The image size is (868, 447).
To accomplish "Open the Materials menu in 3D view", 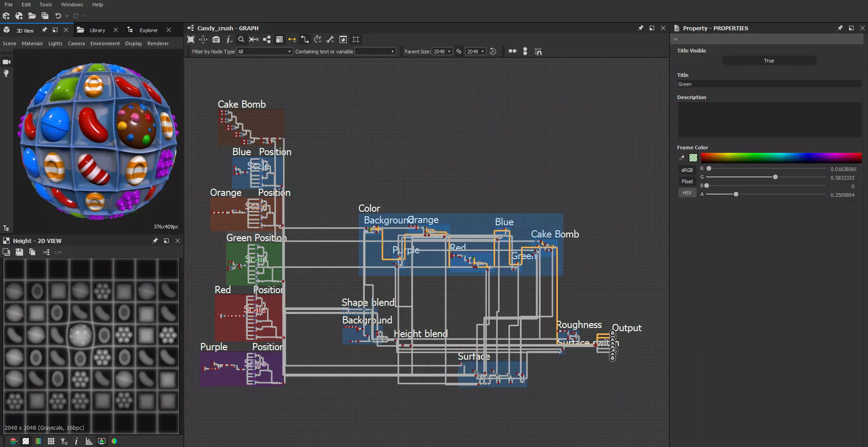I will click(x=32, y=43).
